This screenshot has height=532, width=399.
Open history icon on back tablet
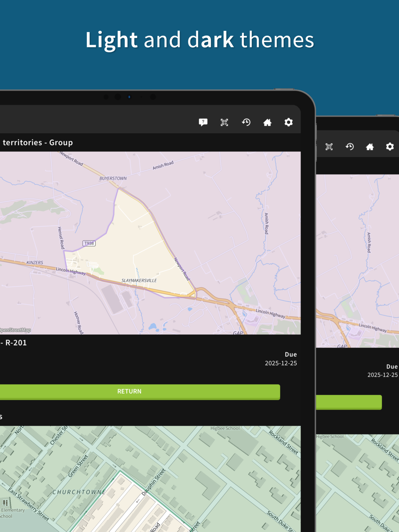(x=350, y=147)
